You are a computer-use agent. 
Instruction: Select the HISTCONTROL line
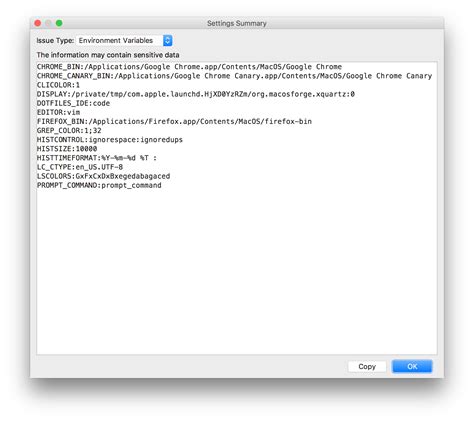110,140
